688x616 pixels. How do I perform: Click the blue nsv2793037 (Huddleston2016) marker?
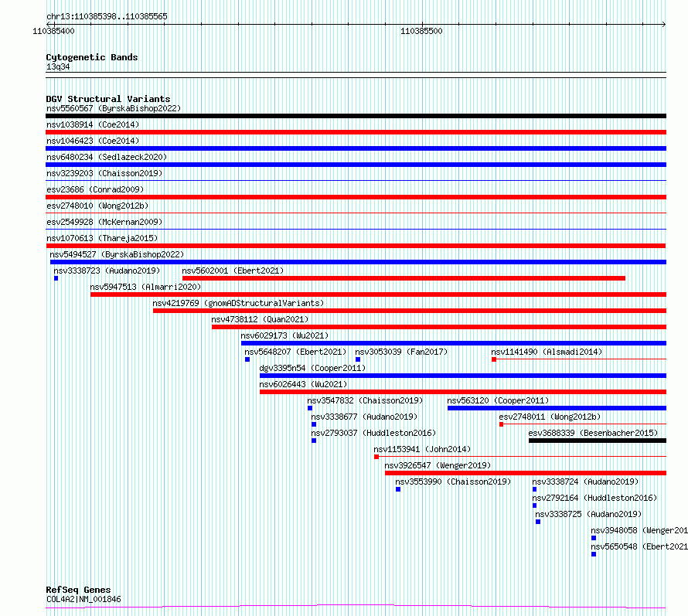point(314,441)
